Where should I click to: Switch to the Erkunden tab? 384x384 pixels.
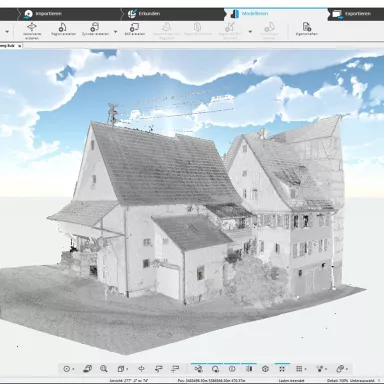click(x=144, y=14)
